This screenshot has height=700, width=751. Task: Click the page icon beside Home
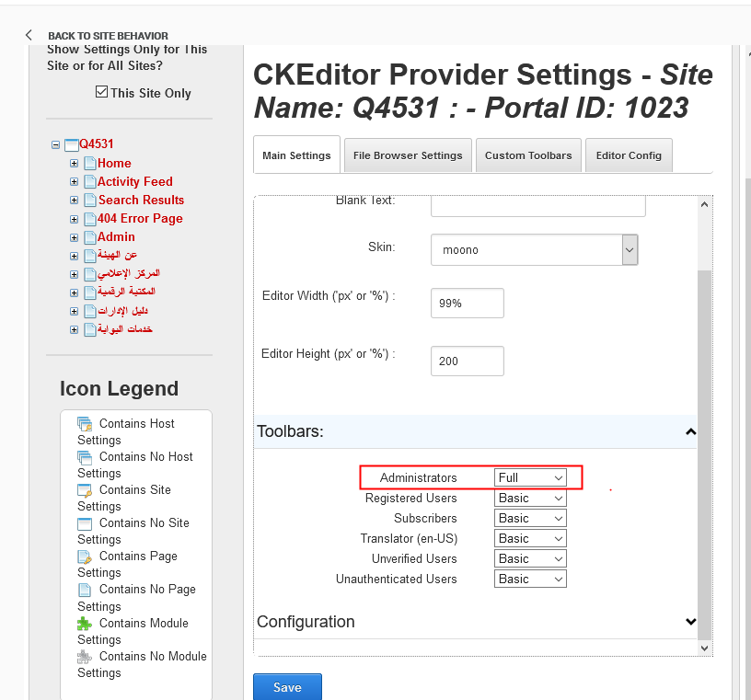(x=90, y=163)
